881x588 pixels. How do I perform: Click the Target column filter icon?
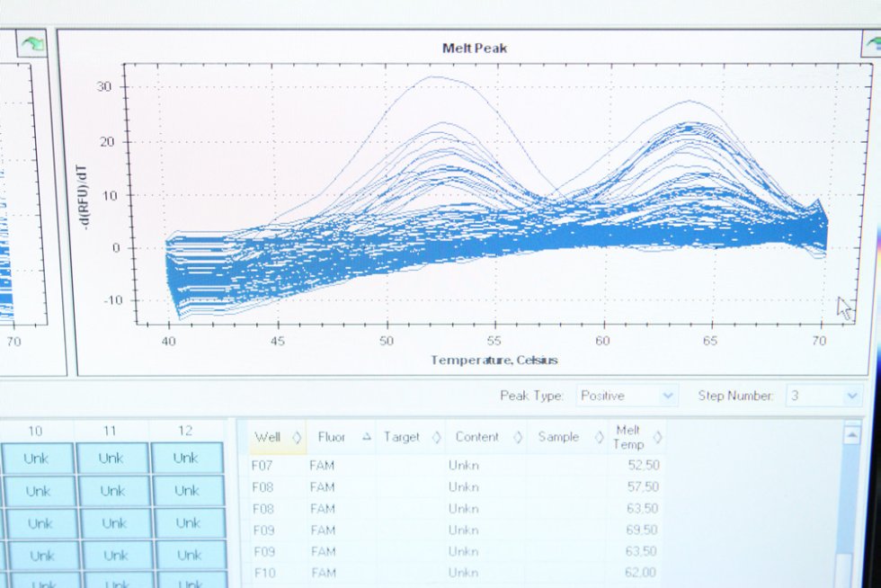point(436,438)
